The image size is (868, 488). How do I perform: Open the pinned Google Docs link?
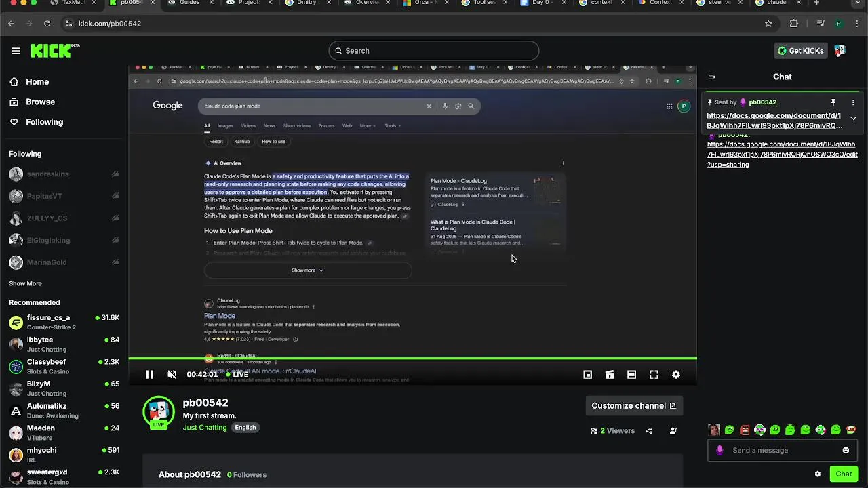774,121
